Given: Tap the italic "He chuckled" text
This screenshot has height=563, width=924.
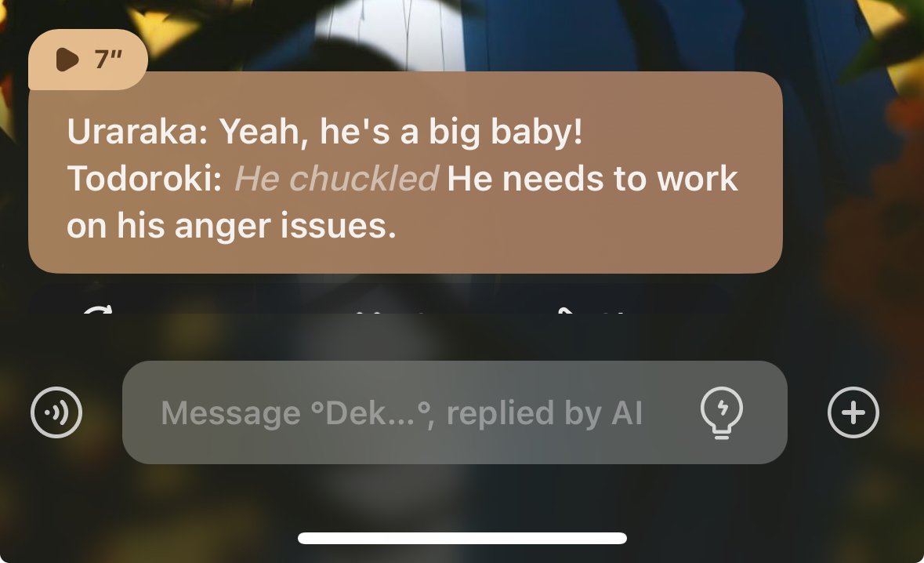Looking at the screenshot, I should (x=336, y=179).
